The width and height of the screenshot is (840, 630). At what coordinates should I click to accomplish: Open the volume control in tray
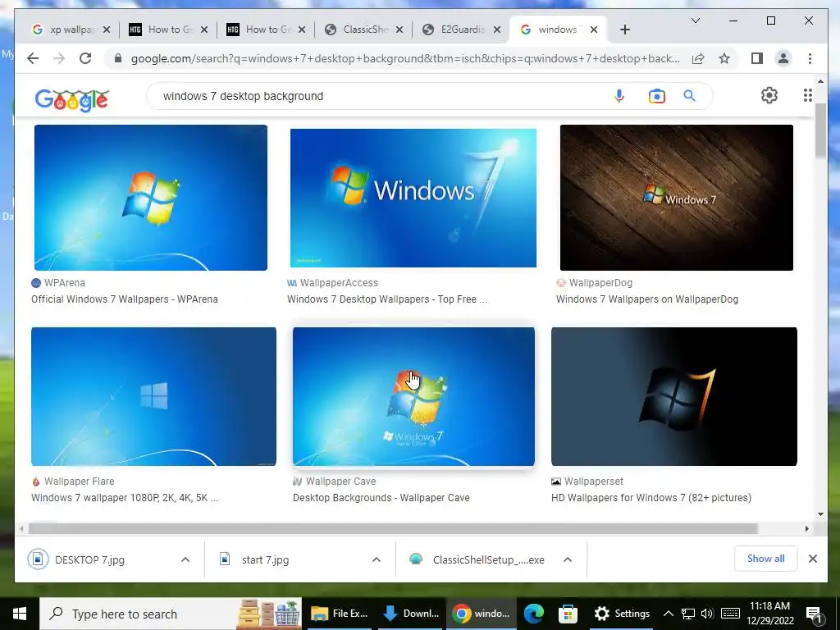click(707, 614)
